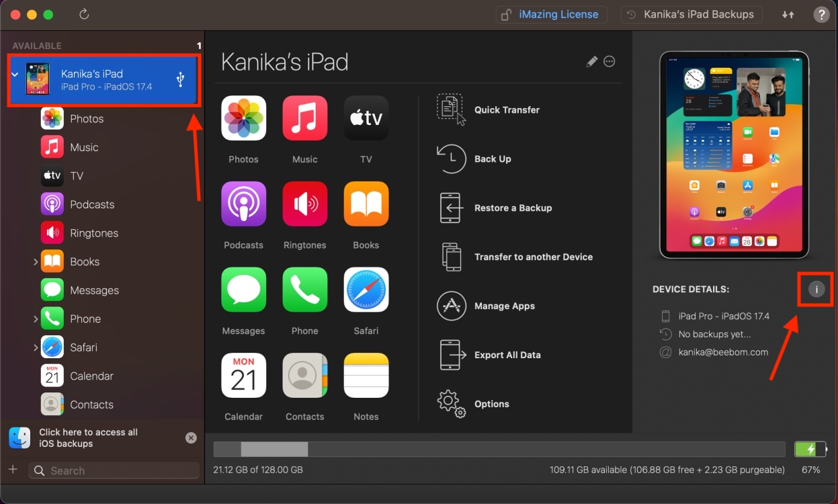The height and width of the screenshot is (504, 838).
Task: Open the ellipsis more-options menu
Action: [x=609, y=61]
